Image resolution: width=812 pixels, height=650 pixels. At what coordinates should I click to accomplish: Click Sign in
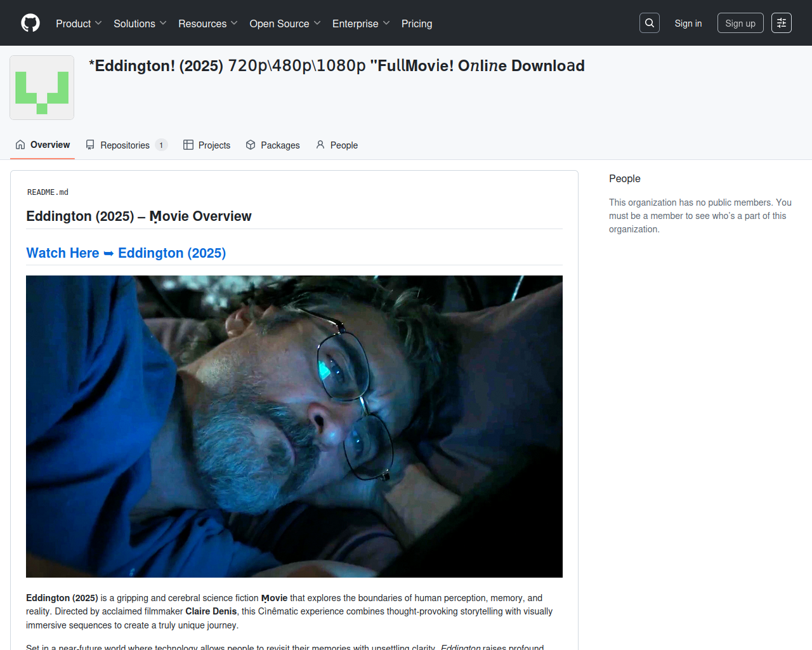tap(688, 23)
